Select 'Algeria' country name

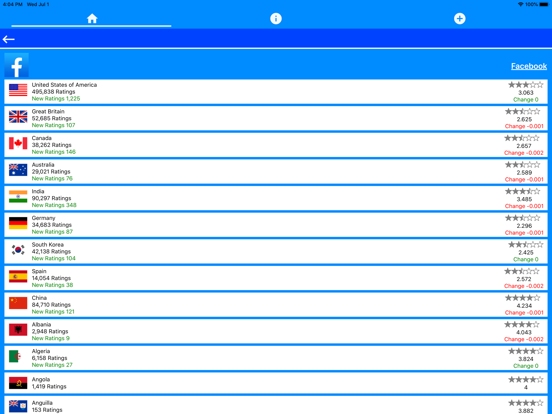click(41, 351)
